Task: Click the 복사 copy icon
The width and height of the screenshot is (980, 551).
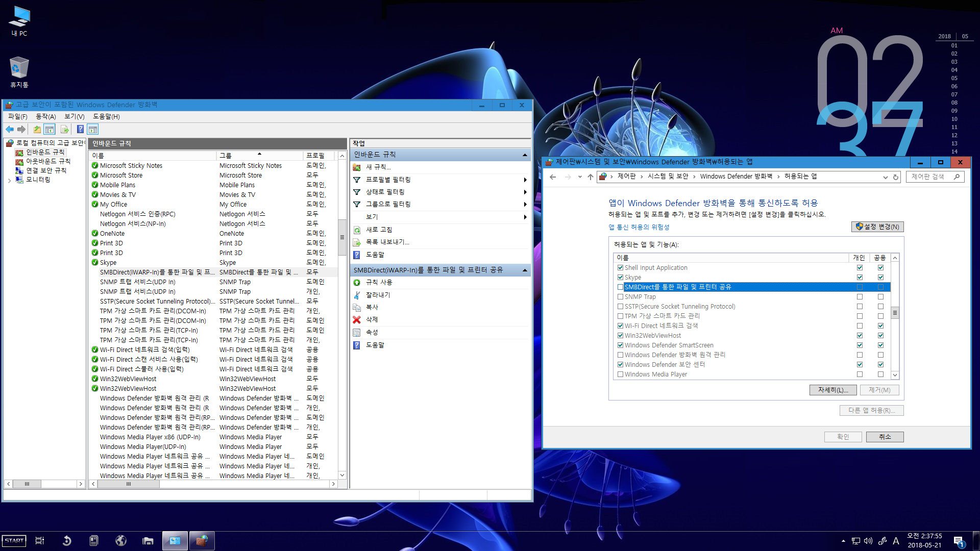Action: click(357, 308)
